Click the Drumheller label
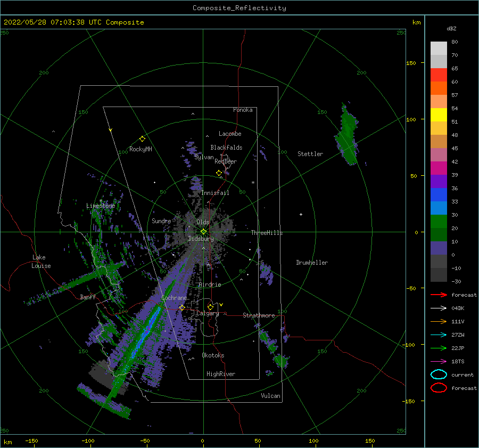The height and width of the screenshot is (448, 479). pos(312,263)
